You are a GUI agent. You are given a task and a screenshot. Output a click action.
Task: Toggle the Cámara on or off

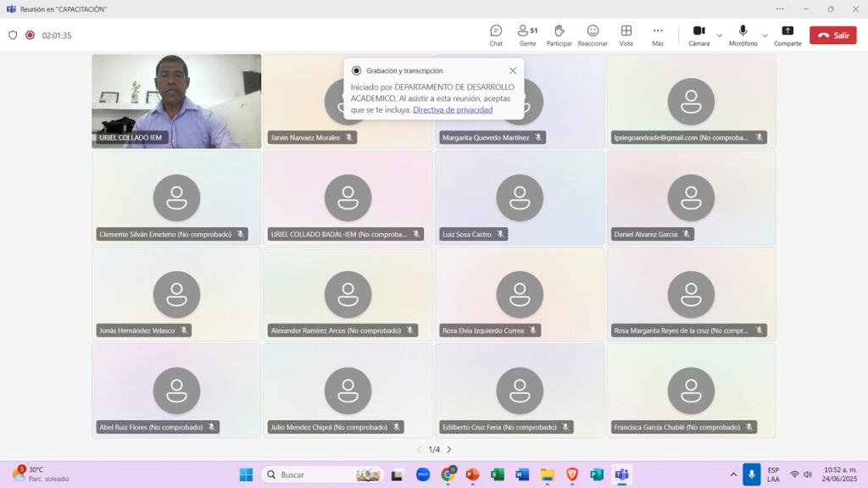[698, 35]
